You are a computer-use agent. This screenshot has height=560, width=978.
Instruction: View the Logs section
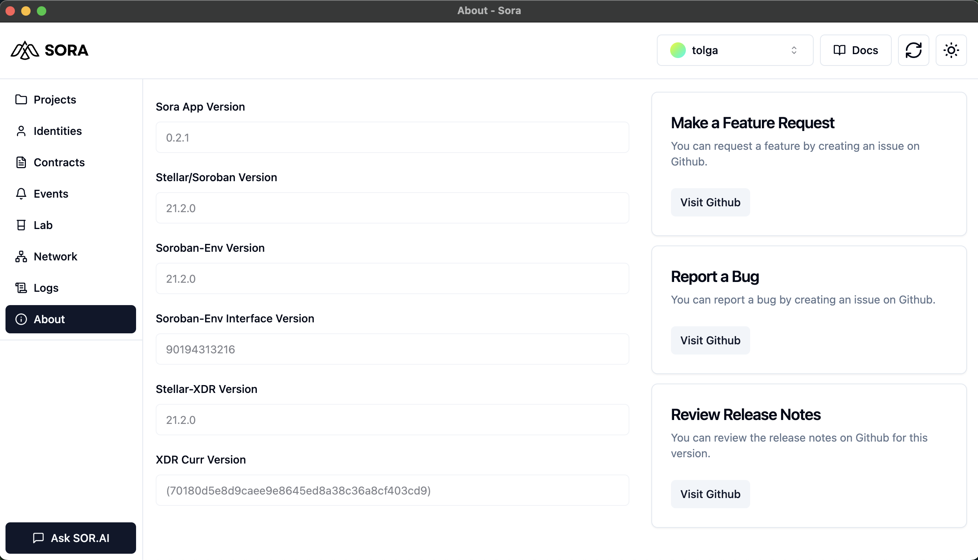coord(71,288)
